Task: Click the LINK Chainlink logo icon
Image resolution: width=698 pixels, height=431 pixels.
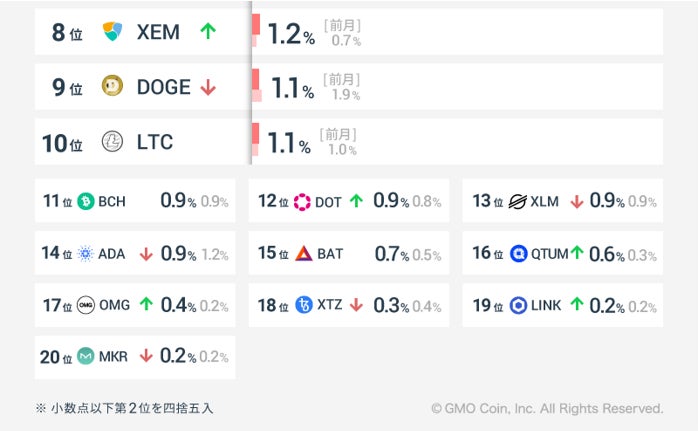Action: [517, 305]
